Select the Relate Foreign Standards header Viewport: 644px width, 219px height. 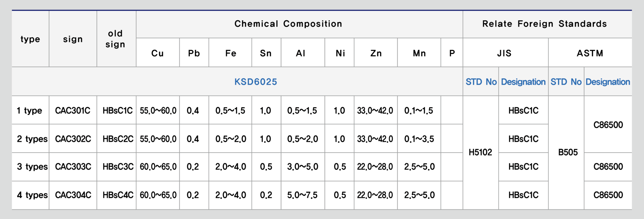544,24
